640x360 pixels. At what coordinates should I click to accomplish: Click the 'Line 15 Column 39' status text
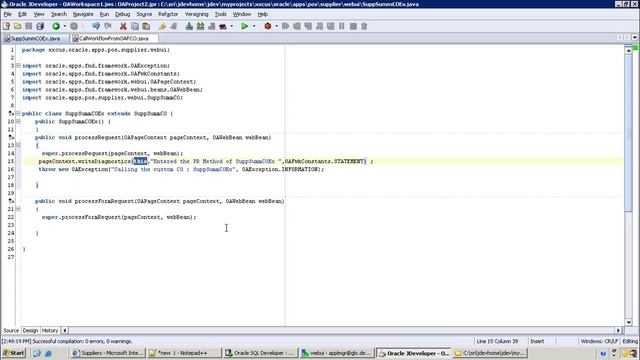[497, 341]
